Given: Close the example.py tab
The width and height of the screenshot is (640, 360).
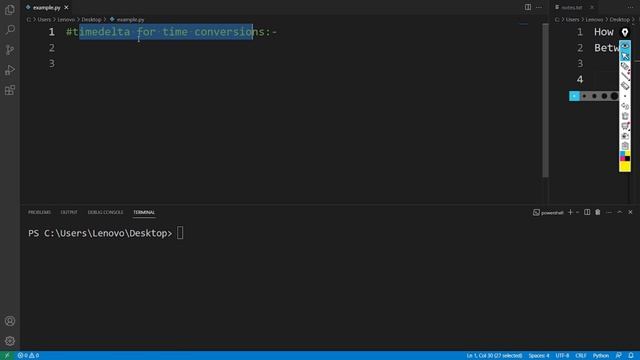Looking at the screenshot, I should click(x=66, y=7).
